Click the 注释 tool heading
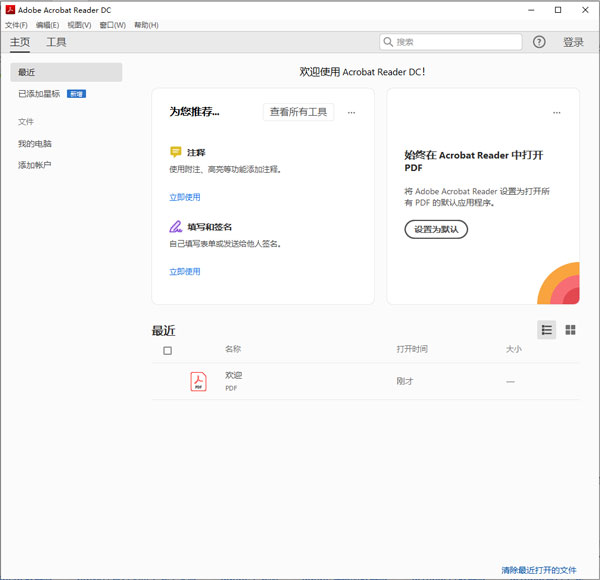 coord(196,153)
